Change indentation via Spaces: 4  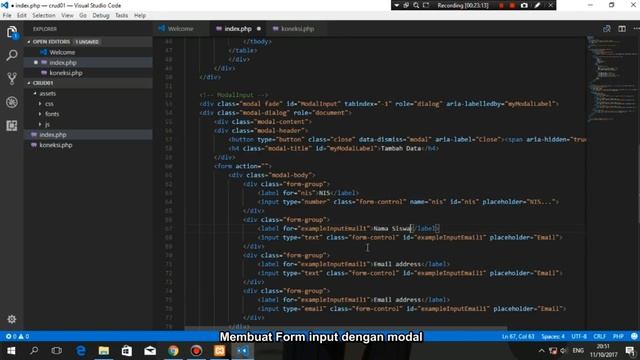coord(553,336)
